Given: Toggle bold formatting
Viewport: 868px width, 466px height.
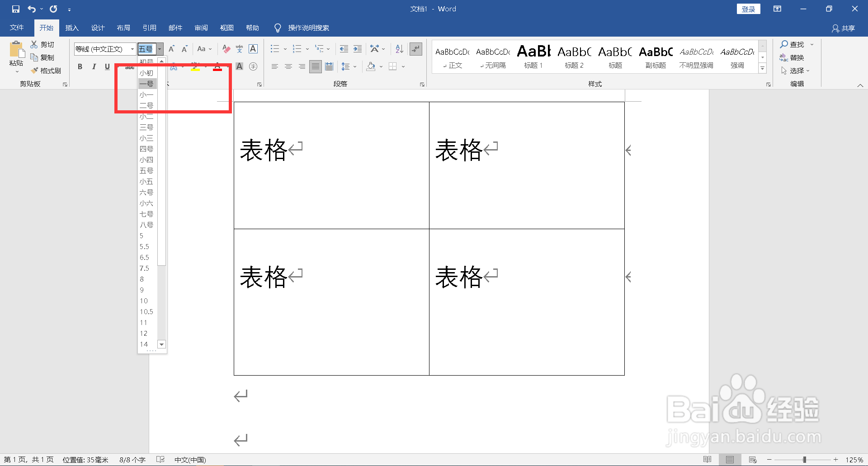Looking at the screenshot, I should pyautogui.click(x=80, y=66).
